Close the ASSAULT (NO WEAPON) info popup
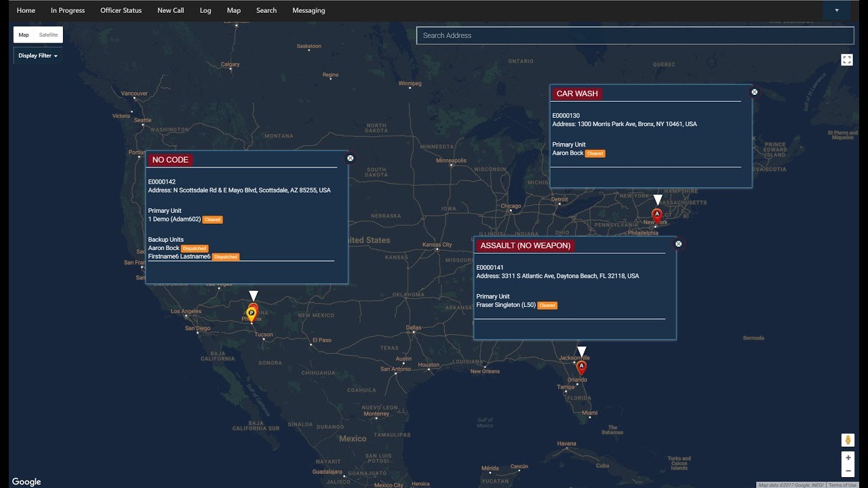The image size is (868, 488). click(x=678, y=244)
